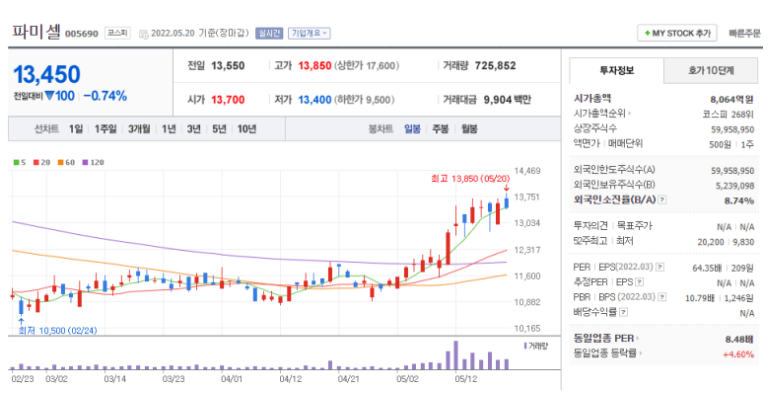Click the 고가 value 13,850

[315, 66]
